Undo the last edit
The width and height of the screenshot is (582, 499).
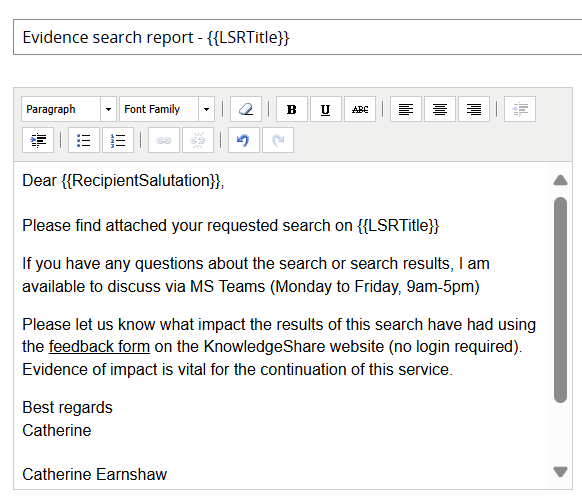tap(244, 140)
